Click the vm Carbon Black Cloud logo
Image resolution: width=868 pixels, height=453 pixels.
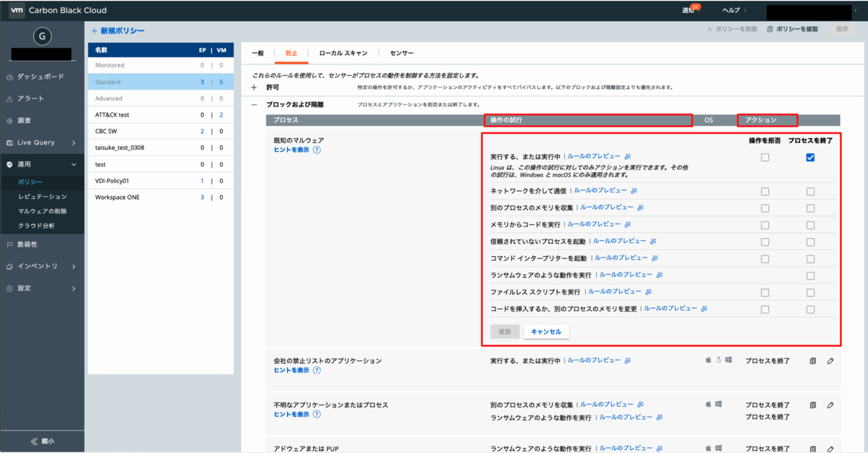tap(58, 10)
